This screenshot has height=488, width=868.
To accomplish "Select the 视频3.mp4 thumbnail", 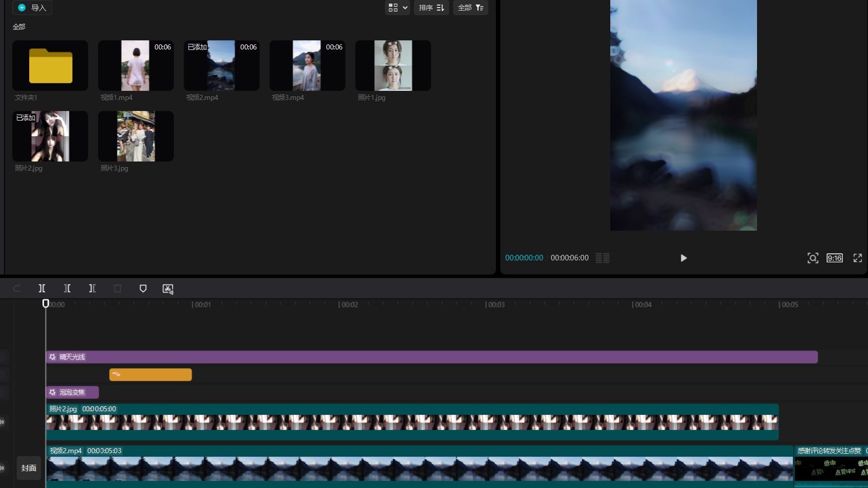I will 307,66.
